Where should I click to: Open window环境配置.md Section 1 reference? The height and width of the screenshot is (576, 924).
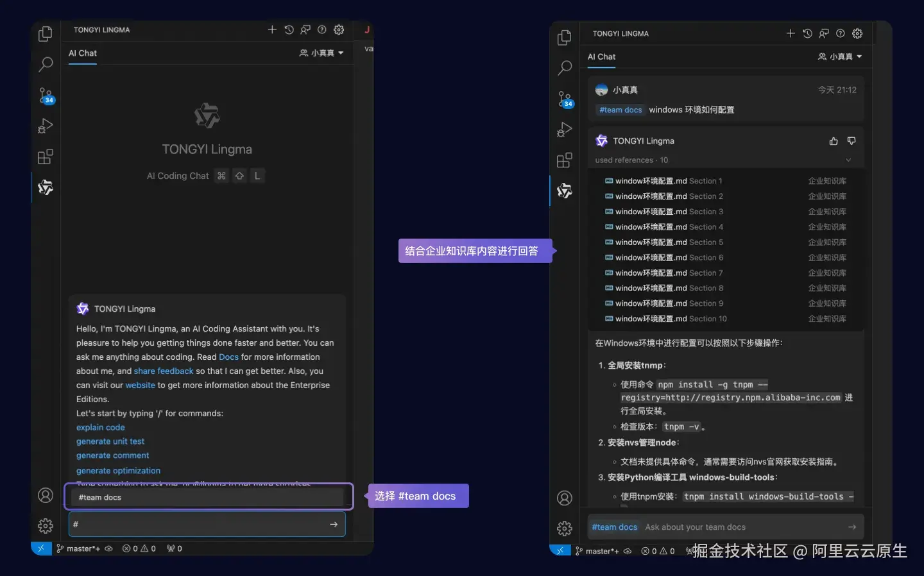tap(726, 181)
